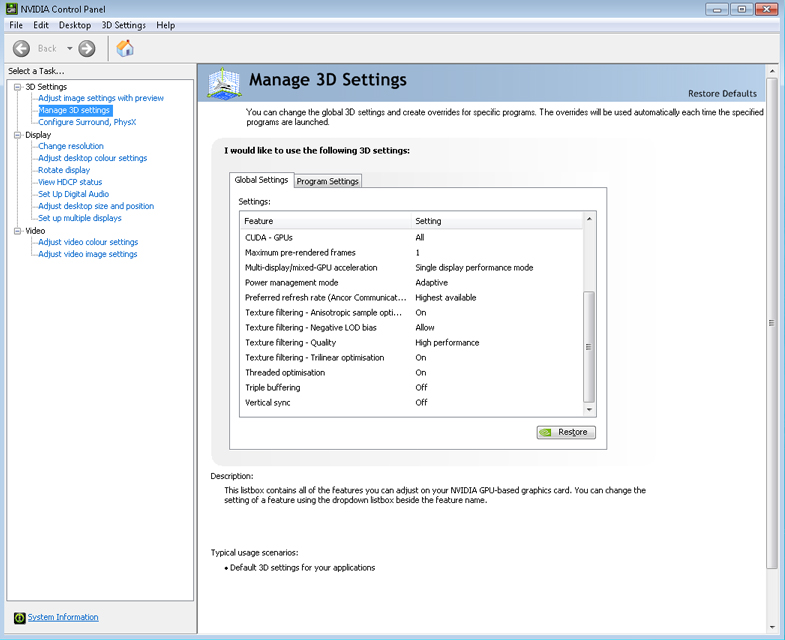The height and width of the screenshot is (640, 785).
Task: Click settings list scroll down arrow
Action: [x=589, y=410]
